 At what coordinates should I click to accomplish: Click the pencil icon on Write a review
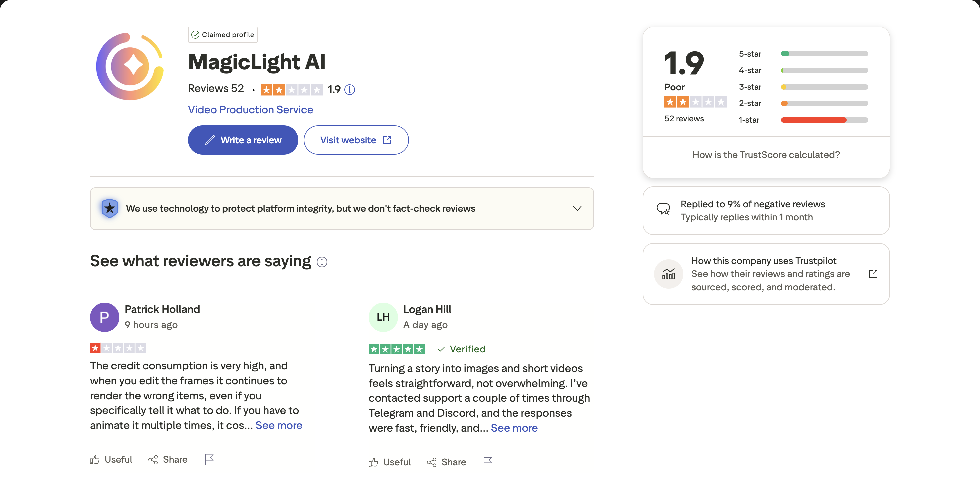coord(210,140)
